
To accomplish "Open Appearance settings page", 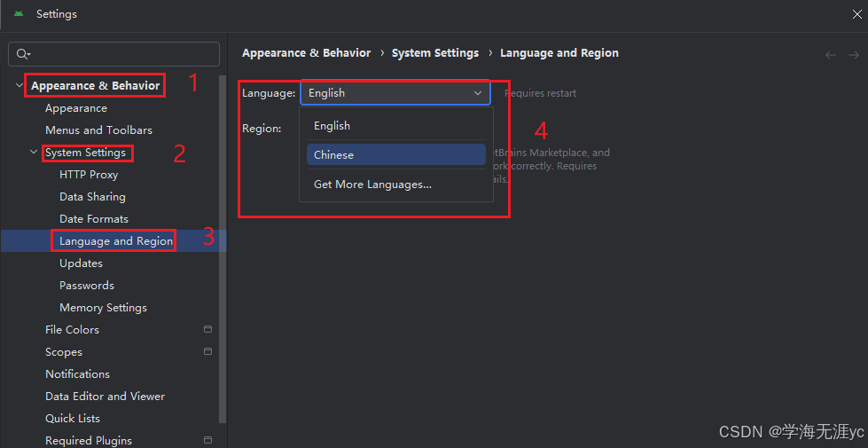I will click(76, 108).
